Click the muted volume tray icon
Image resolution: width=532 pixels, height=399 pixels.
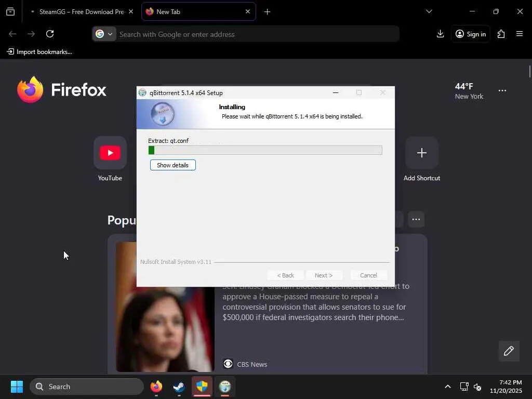(477, 387)
